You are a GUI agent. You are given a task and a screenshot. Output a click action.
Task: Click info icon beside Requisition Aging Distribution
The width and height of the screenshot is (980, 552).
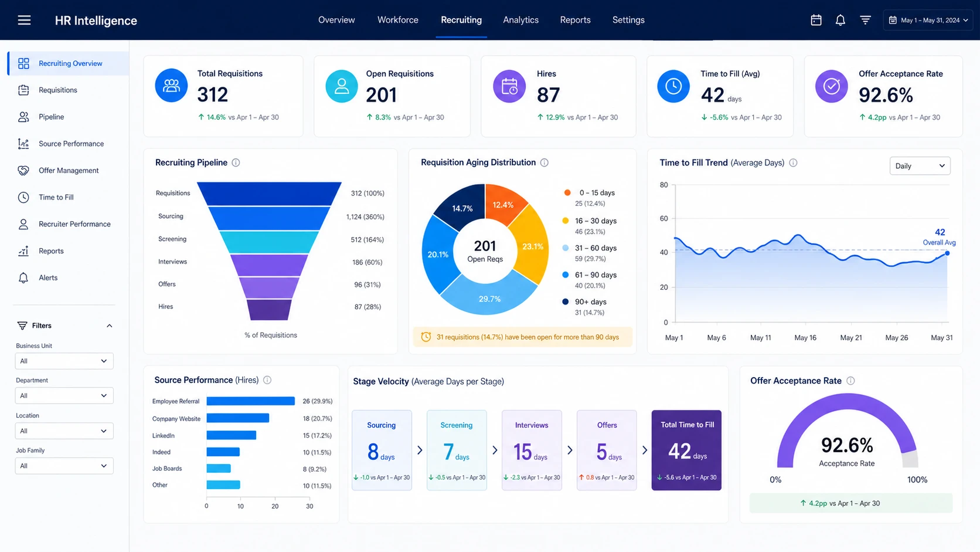point(544,162)
